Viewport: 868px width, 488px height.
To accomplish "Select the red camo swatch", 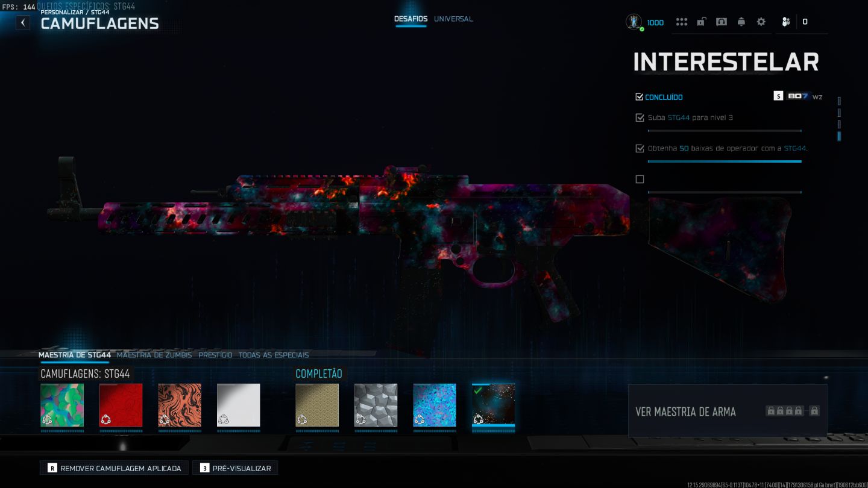I will 121,405.
